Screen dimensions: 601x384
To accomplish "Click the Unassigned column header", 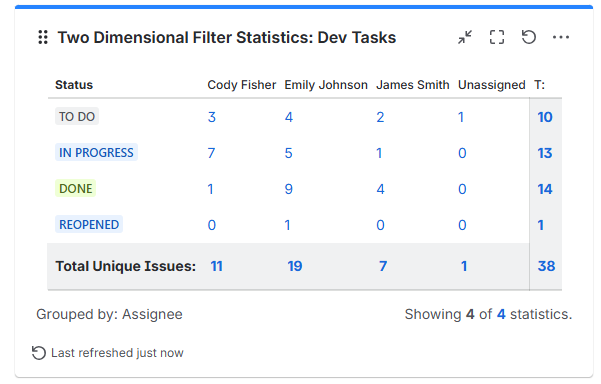I will [x=491, y=85].
